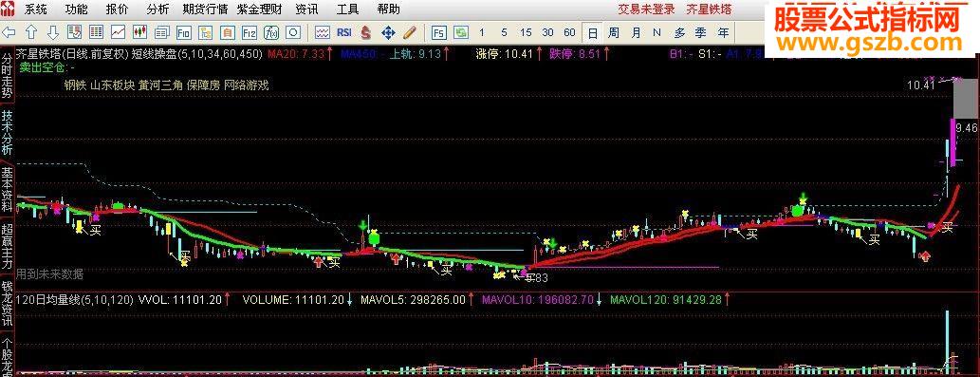Image resolution: width=980 pixels, height=377 pixels.
Task: Click the orange document icon
Action: point(228,32)
